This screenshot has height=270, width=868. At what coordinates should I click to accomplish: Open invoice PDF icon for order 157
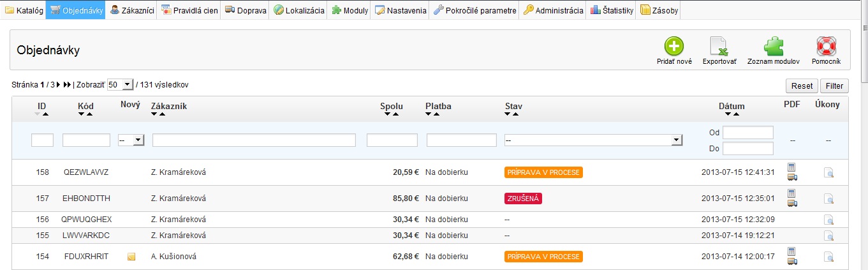(791, 193)
